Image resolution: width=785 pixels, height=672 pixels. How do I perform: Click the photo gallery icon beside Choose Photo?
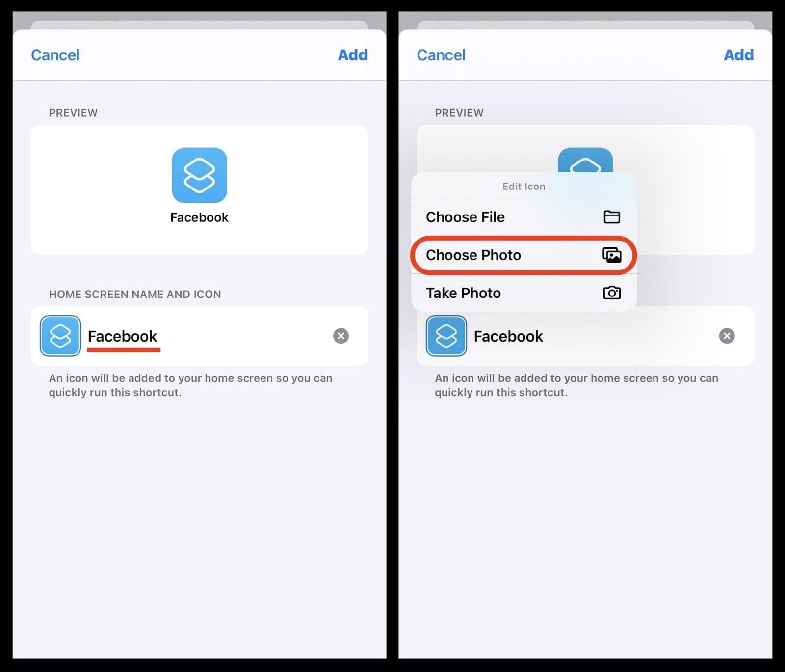pyautogui.click(x=611, y=255)
